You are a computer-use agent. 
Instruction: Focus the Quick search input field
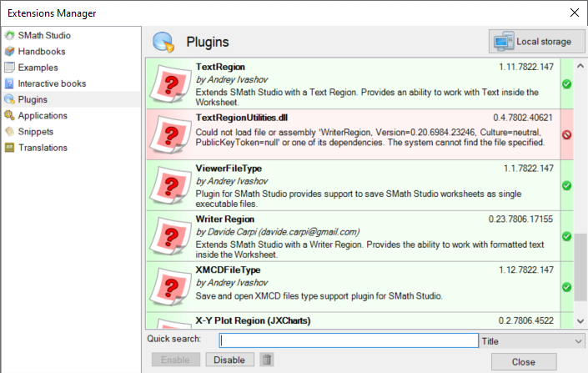349,340
